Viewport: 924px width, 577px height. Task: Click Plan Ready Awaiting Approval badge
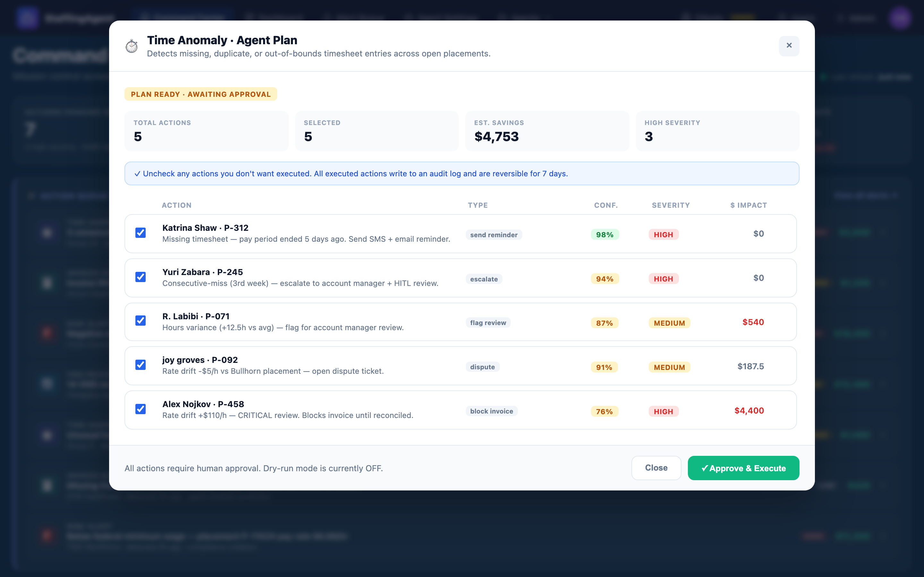201,94
